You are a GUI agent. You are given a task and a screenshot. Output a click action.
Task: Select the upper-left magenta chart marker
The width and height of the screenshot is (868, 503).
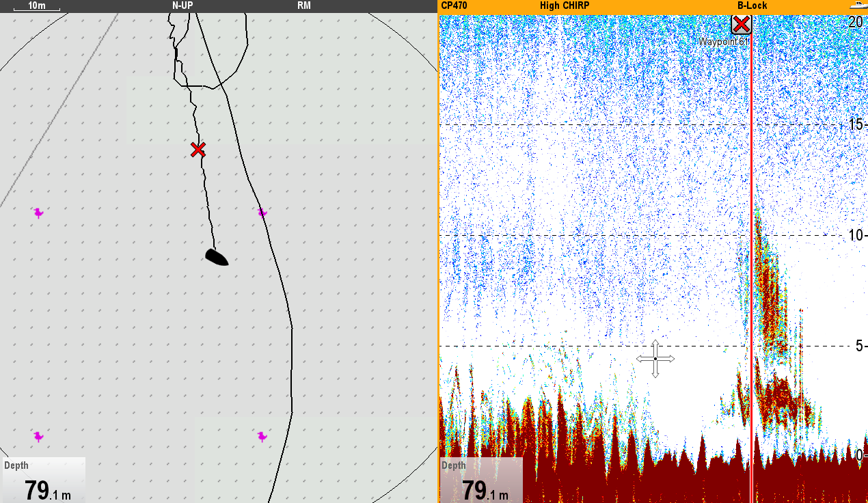click(38, 213)
